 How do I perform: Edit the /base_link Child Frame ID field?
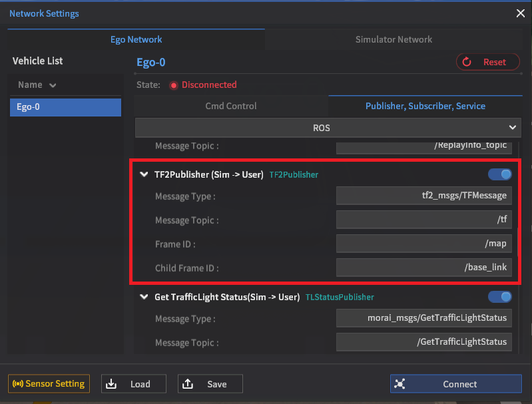click(423, 268)
